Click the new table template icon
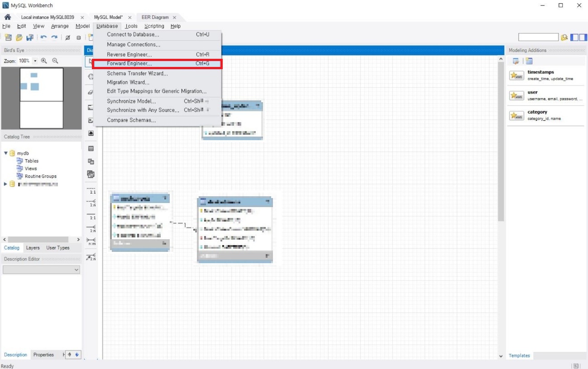The height and width of the screenshot is (369, 588). pos(529,61)
